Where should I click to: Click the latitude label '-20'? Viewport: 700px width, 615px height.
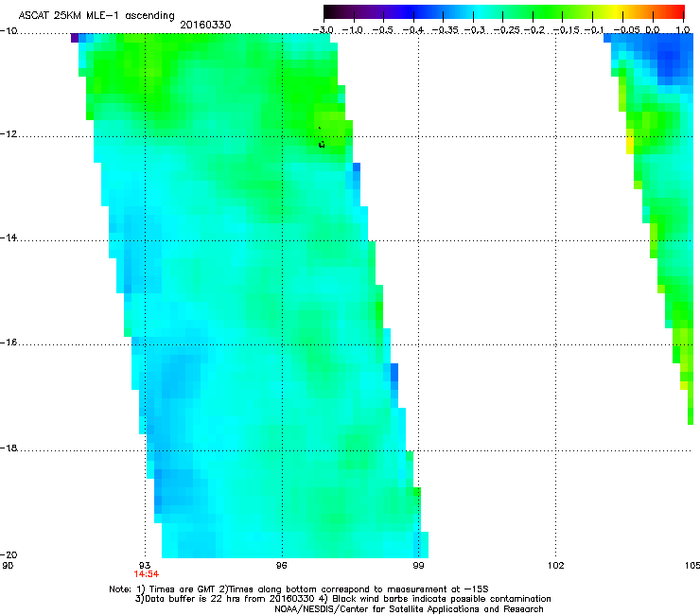9,555
